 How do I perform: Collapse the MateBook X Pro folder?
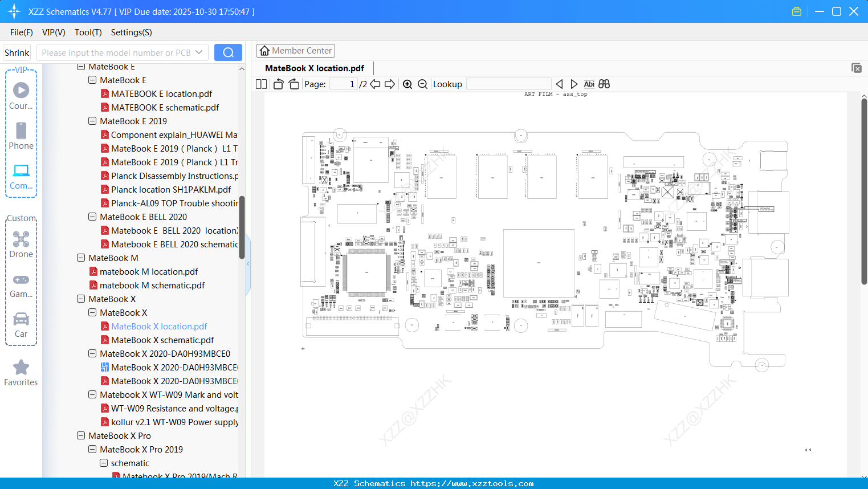[x=81, y=435]
